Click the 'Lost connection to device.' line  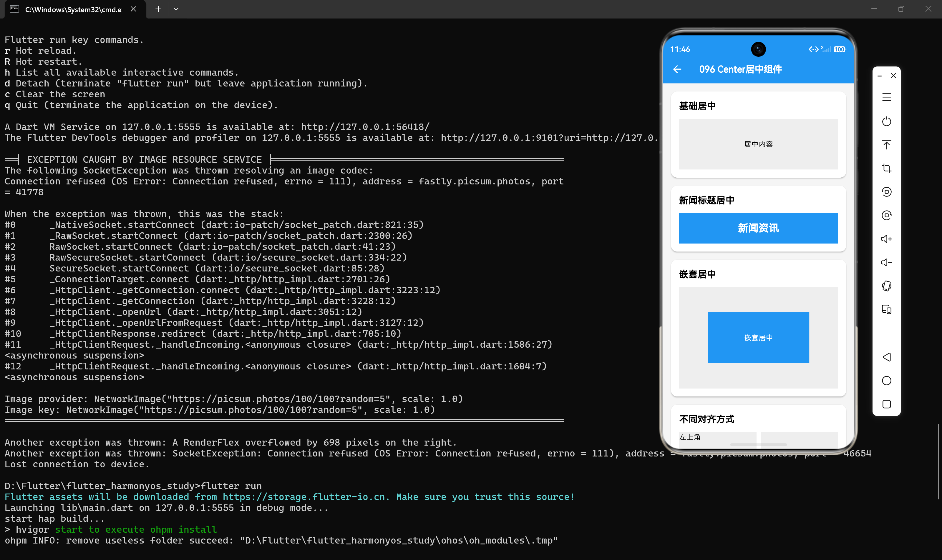[x=77, y=464]
